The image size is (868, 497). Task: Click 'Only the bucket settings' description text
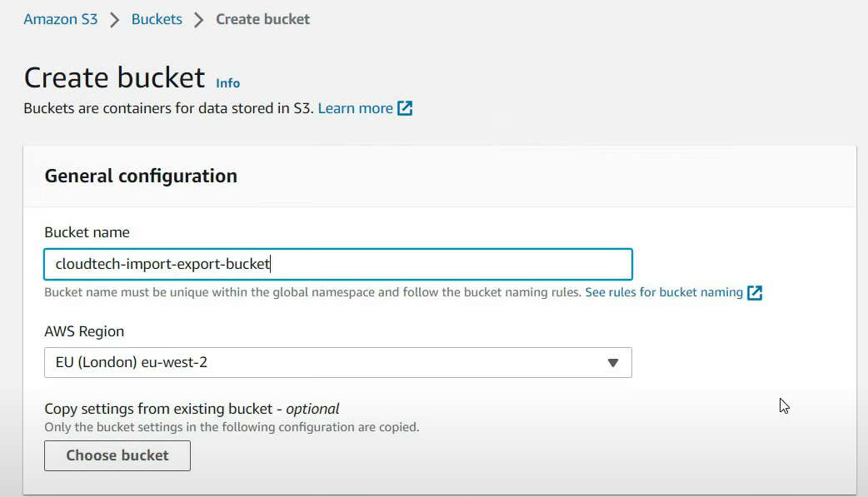click(232, 427)
